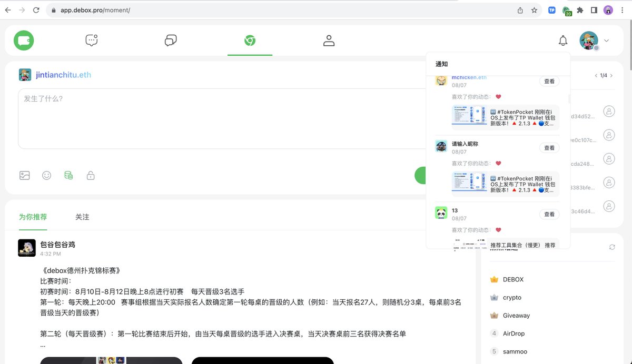Click the gold crown icon beside DEBOX
This screenshot has height=364, width=632.
[494, 279]
